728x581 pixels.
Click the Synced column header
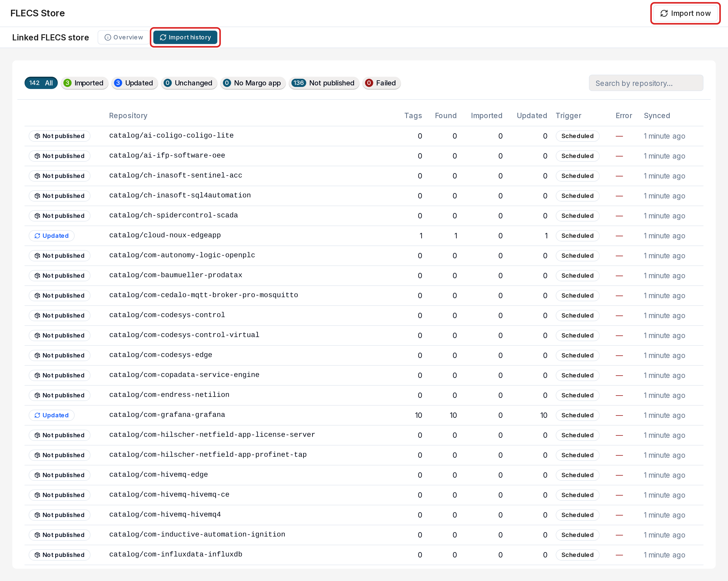pyautogui.click(x=657, y=116)
